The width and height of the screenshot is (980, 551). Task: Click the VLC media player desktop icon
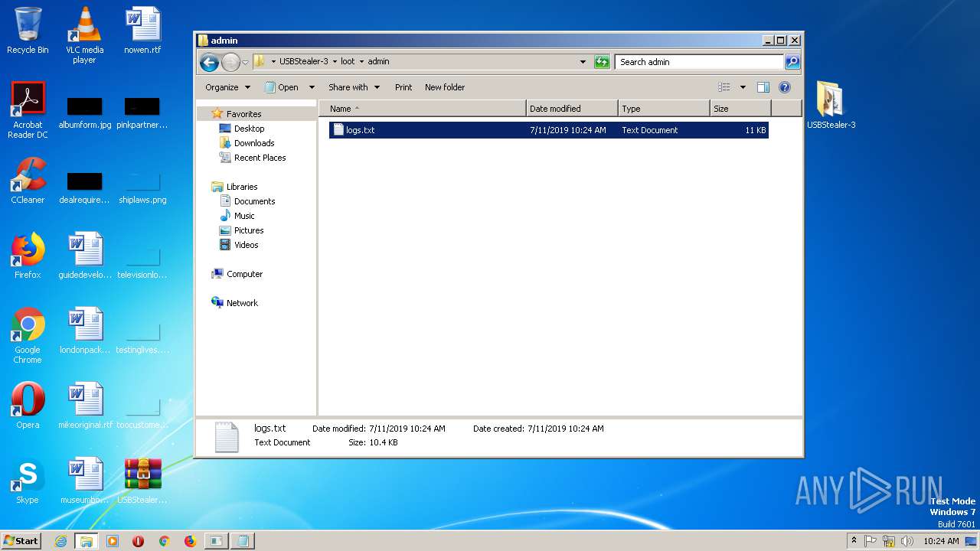tap(84, 36)
